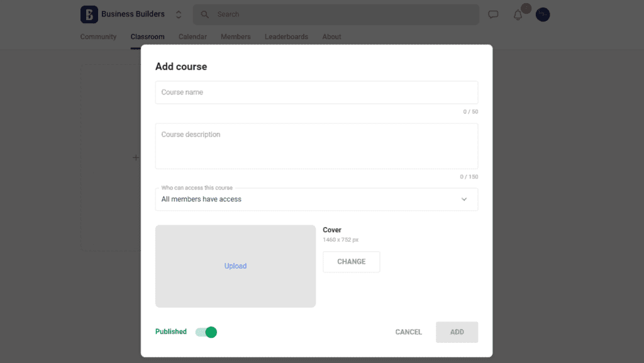
Task: Select the Course description text area
Action: point(316,146)
